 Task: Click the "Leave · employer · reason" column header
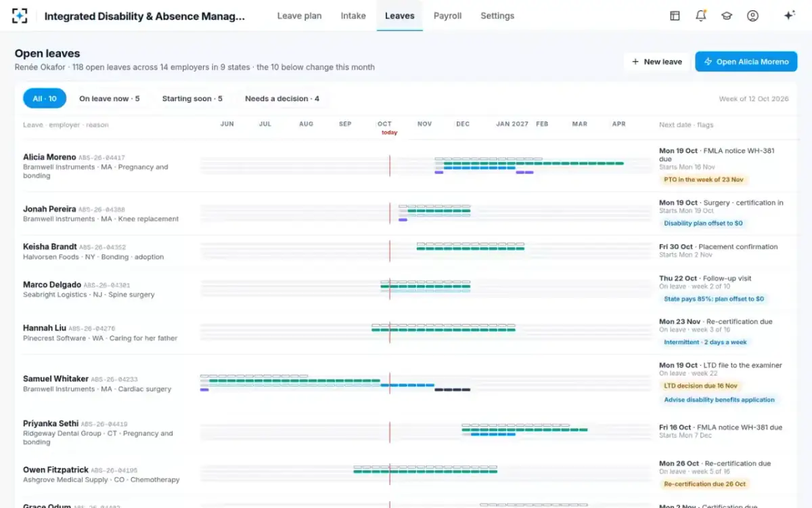coord(66,125)
